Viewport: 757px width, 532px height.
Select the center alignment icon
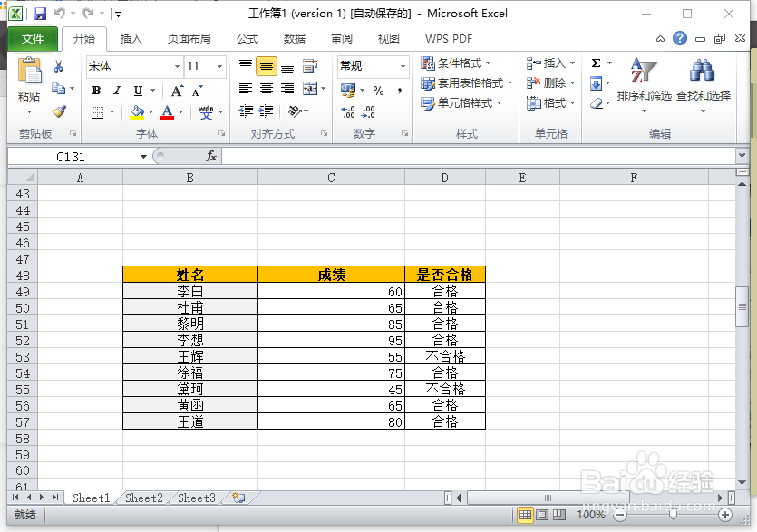[266, 87]
